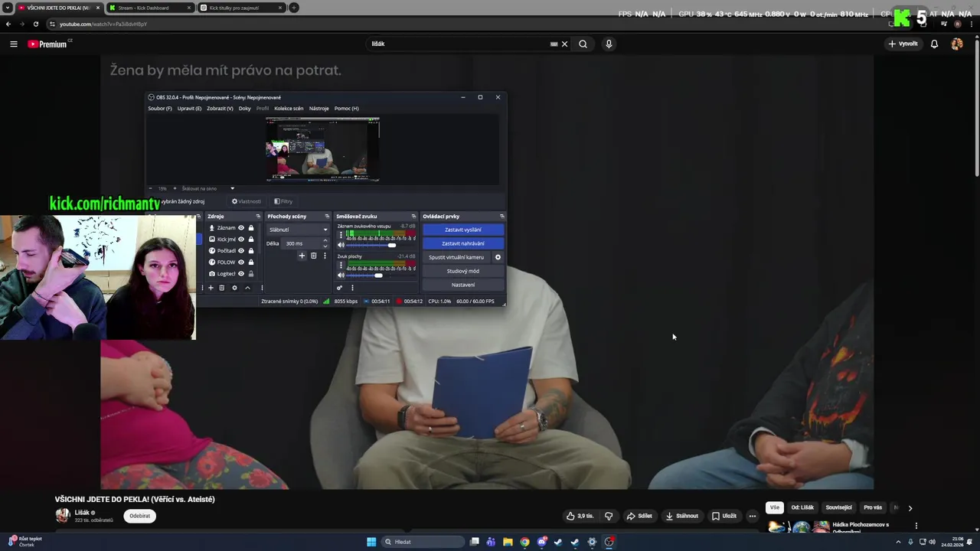Screen dimensions: 980x551
Task: Like the video (3,9 tis.)
Action: coord(580,516)
